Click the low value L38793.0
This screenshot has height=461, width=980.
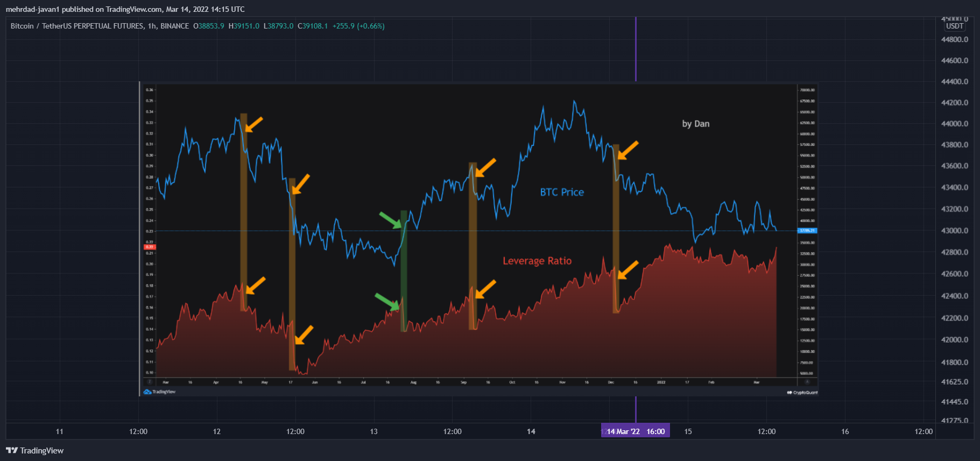278,26
